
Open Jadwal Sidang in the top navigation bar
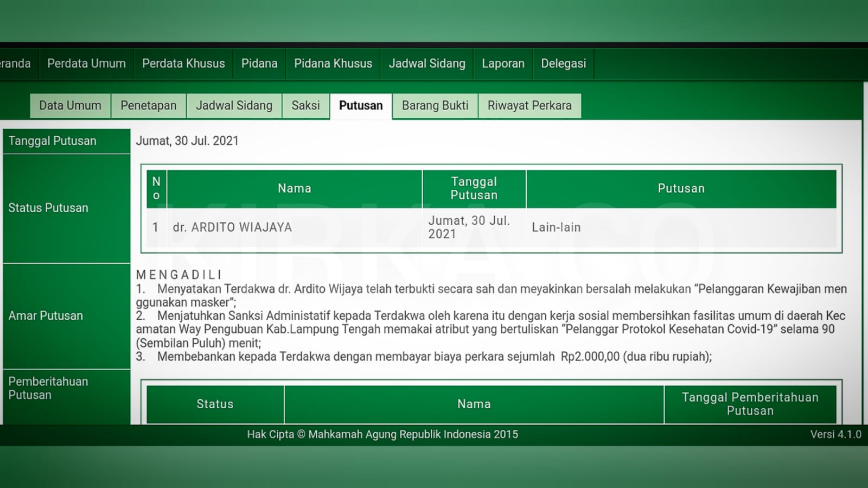[x=427, y=64]
